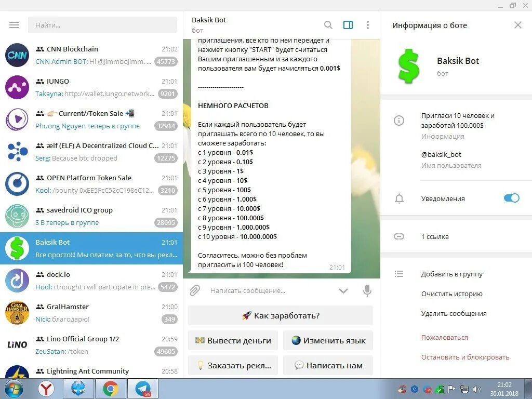The height and width of the screenshot is (399, 532).
Task: Collapse the bot keyboard with the chevron
Action: tap(343, 291)
